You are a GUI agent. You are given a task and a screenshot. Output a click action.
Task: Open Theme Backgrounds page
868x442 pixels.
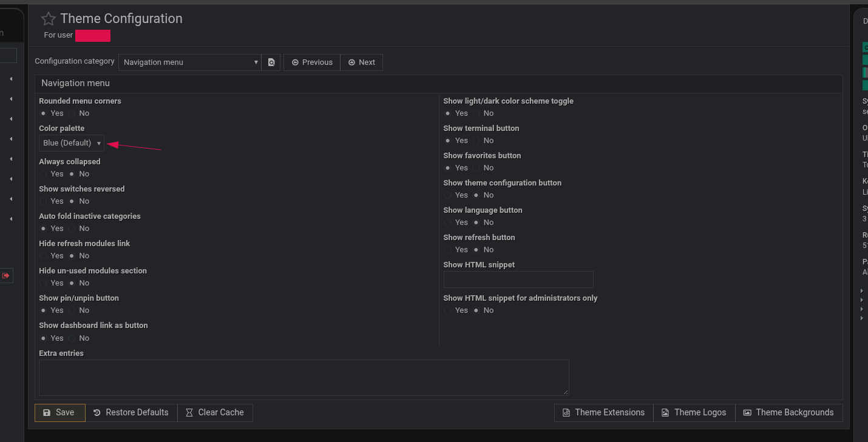(789, 413)
